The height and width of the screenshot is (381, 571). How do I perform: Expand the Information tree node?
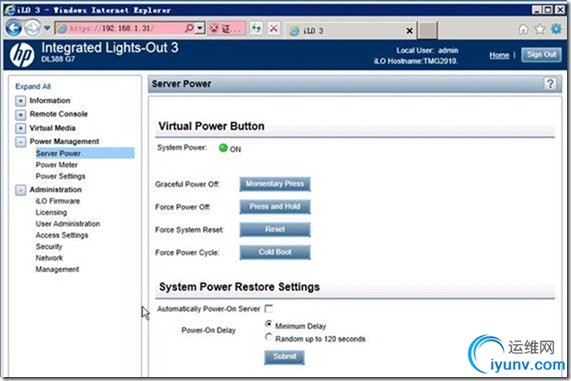21,101
